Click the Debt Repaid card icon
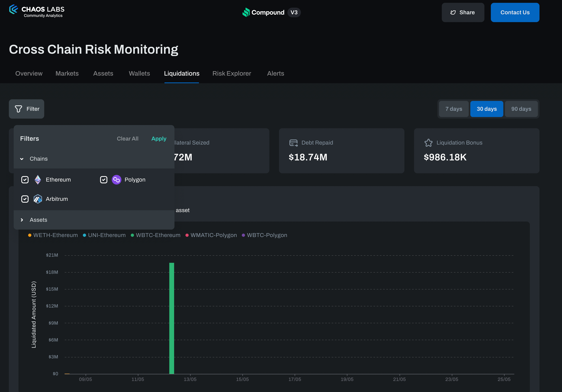 pos(293,143)
